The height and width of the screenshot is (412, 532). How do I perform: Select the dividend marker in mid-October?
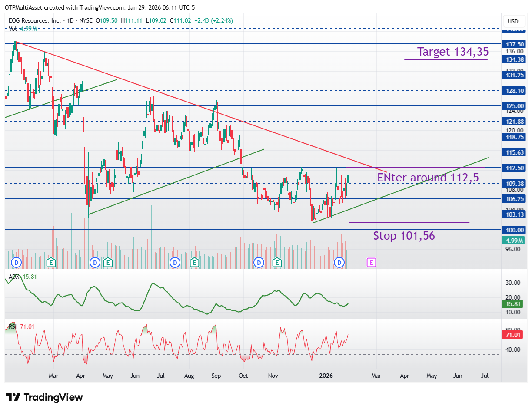pos(259,262)
